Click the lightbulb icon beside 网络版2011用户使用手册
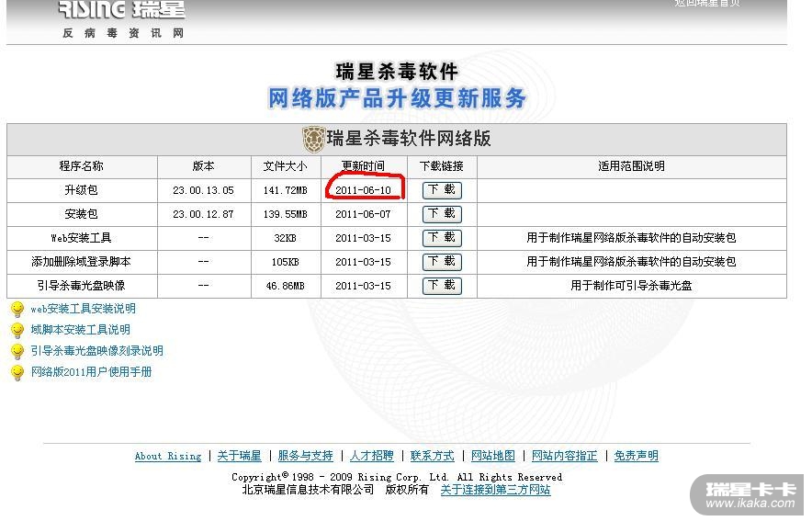 point(17,372)
